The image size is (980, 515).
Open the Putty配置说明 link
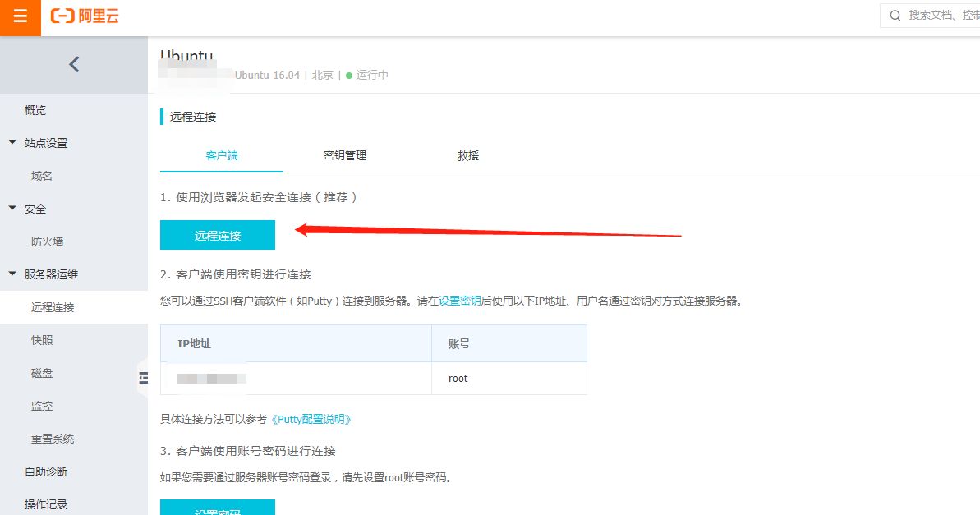(311, 419)
